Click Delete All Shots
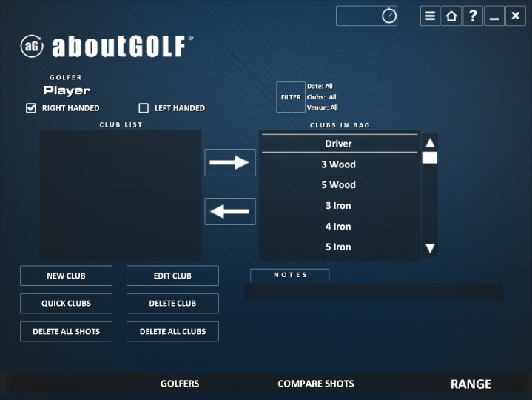This screenshot has width=532, height=400. [x=66, y=331]
